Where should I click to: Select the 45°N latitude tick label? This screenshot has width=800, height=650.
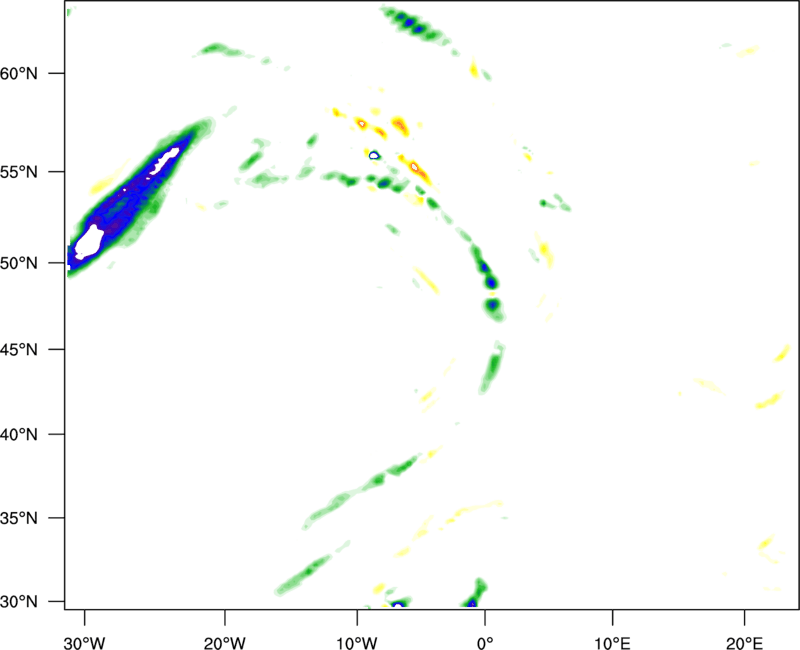point(19,350)
